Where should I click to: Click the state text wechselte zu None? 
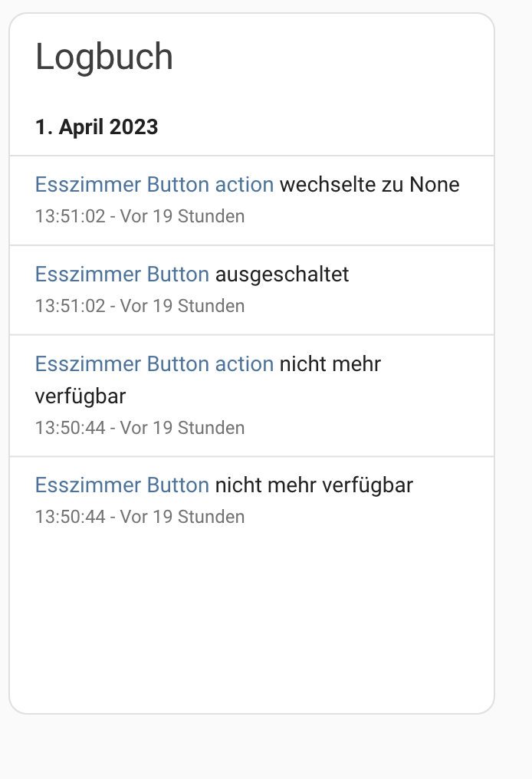pos(369,185)
